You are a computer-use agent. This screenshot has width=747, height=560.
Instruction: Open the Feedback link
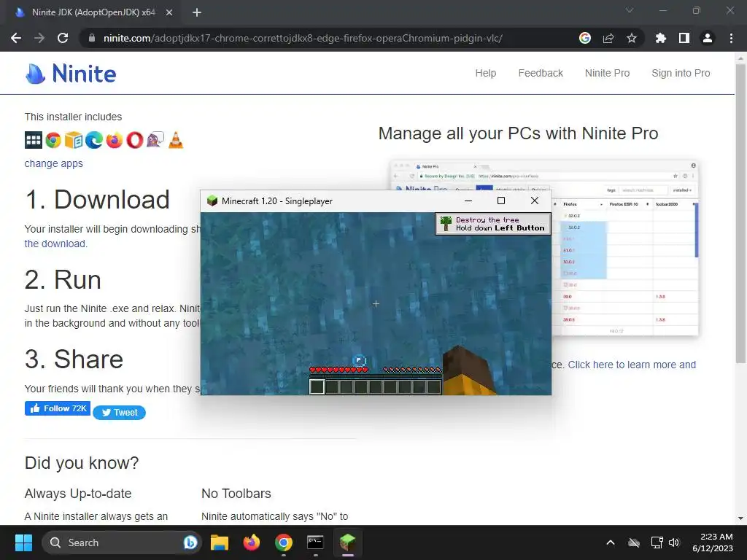pos(541,74)
